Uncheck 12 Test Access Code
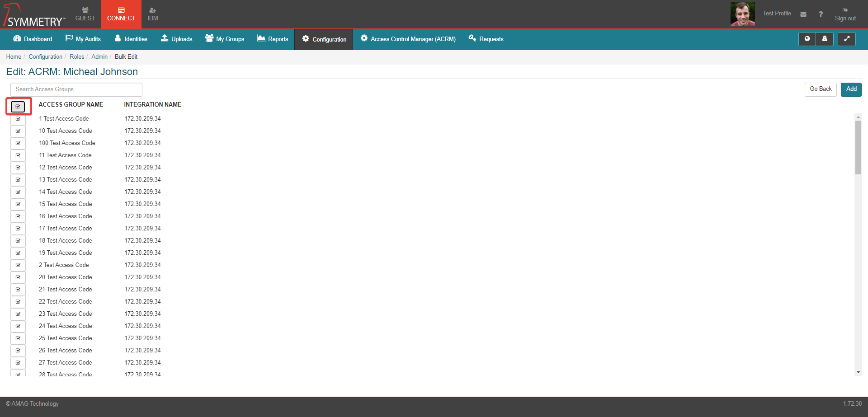The height and width of the screenshot is (417, 868). [x=18, y=168]
